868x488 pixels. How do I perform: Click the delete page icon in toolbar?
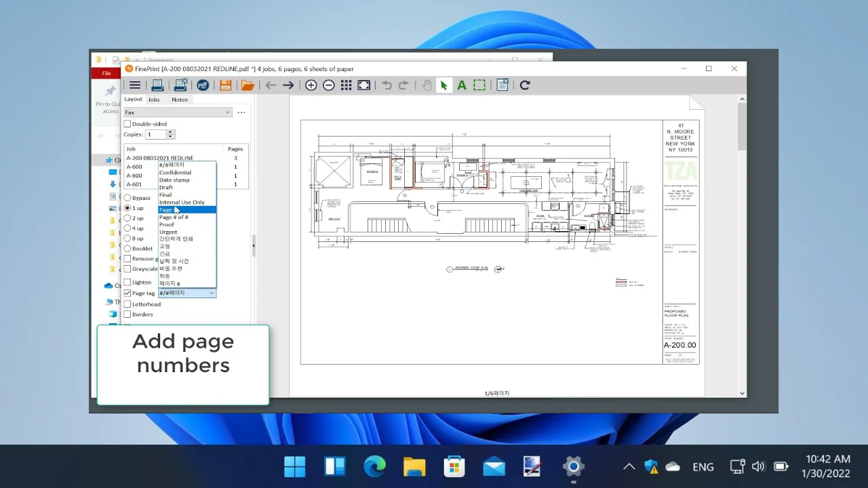click(502, 85)
